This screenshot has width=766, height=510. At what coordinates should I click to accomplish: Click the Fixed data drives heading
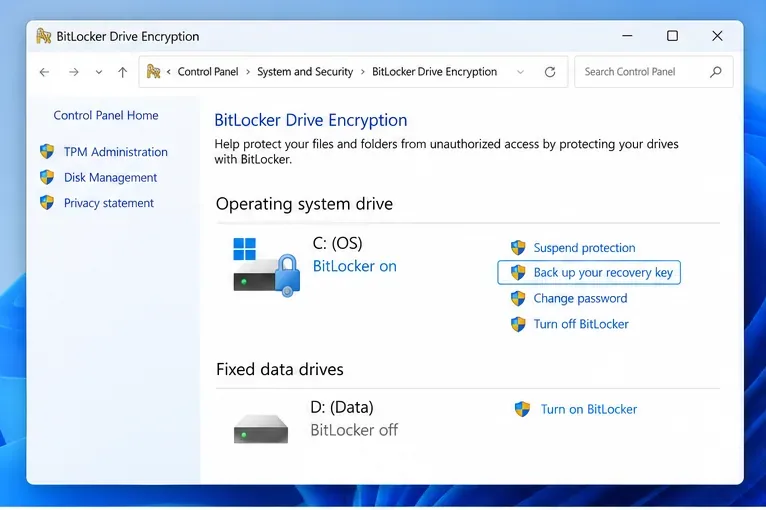(279, 369)
